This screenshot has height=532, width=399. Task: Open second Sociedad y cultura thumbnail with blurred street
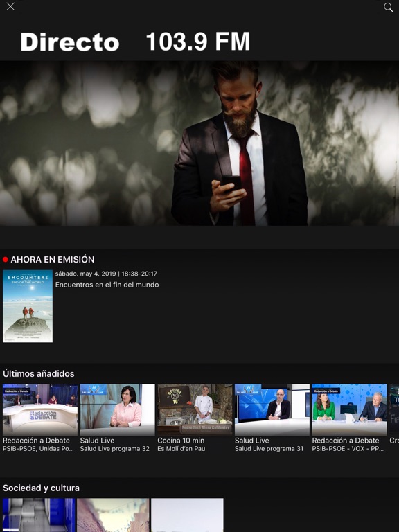[x=113, y=515]
